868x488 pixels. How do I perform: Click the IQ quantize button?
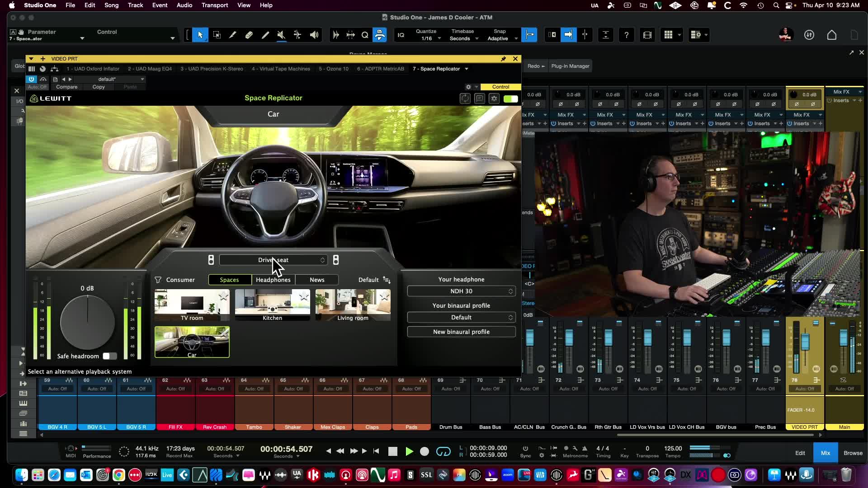(x=401, y=35)
